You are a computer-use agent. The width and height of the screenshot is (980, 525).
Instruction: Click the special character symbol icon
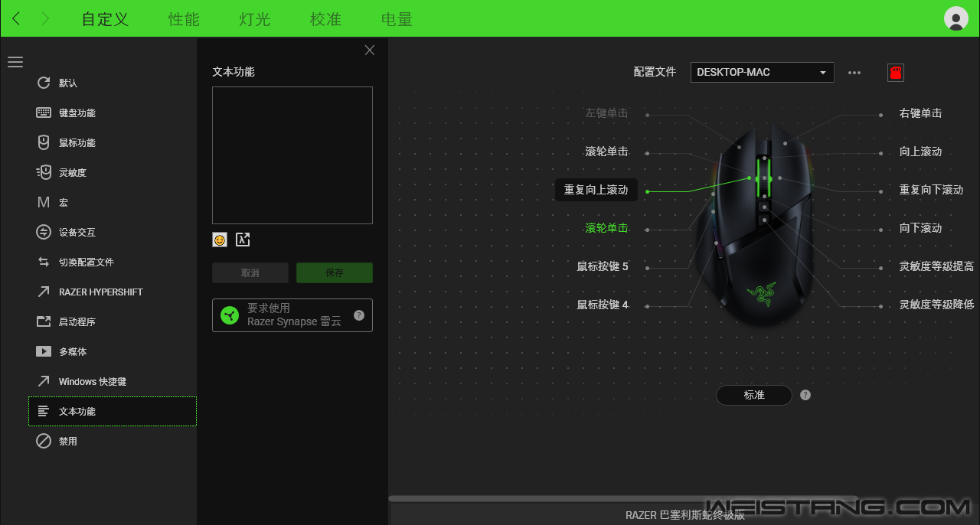pyautogui.click(x=243, y=240)
